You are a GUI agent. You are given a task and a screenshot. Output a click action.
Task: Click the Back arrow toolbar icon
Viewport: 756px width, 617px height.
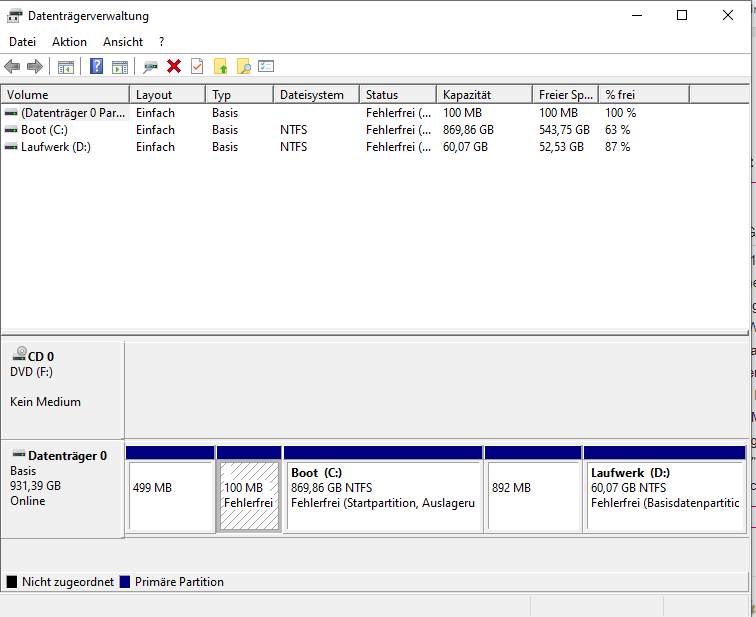(x=12, y=66)
